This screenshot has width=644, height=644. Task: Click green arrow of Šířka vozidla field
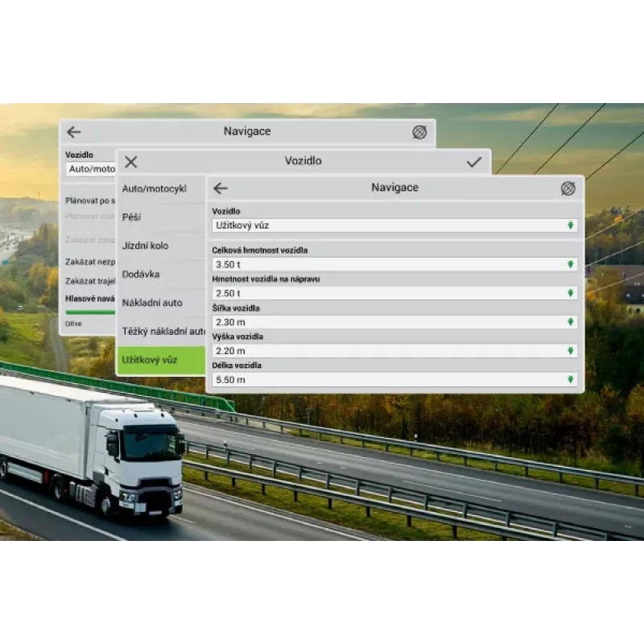[571, 322]
